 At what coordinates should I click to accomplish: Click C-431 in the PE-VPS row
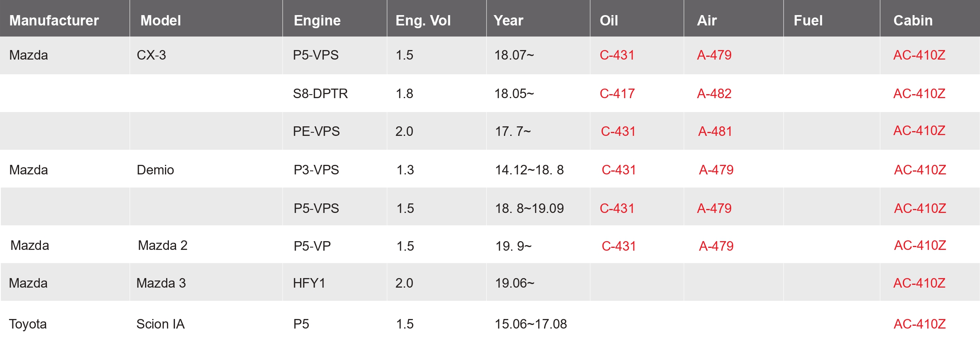[618, 131]
